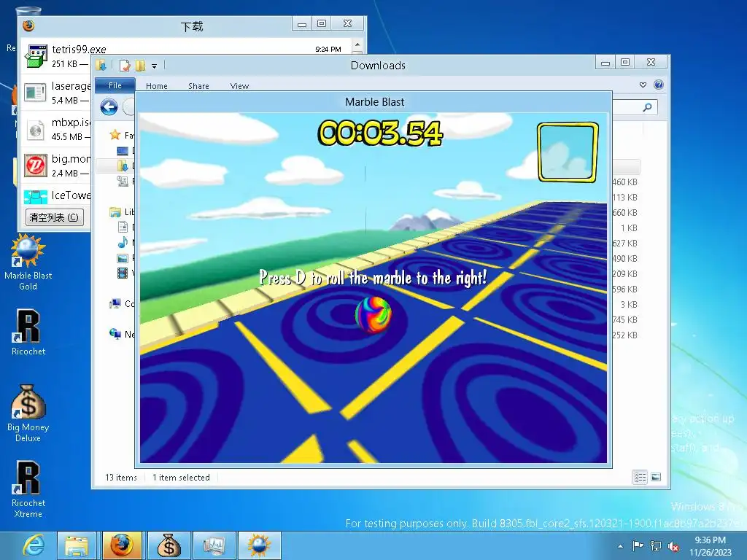Open the Help icon in Downloads window
This screenshot has width=747, height=560.
659,85
